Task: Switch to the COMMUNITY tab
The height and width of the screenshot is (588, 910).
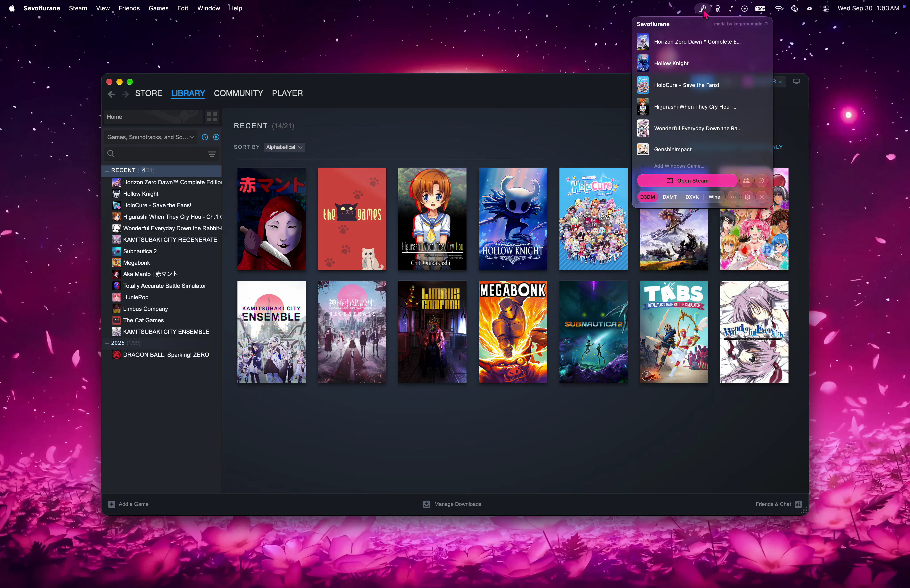Action: [238, 93]
